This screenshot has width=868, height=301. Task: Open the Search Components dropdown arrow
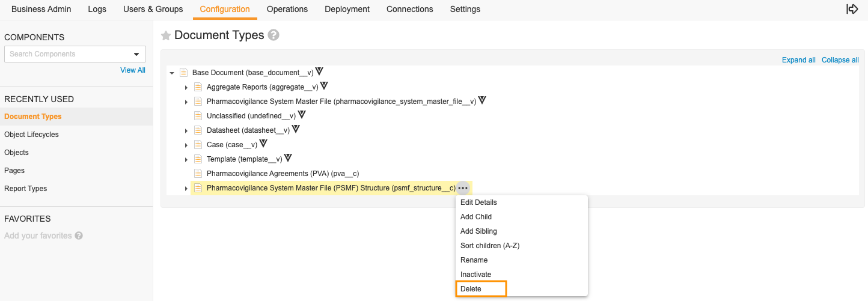pyautogui.click(x=136, y=54)
